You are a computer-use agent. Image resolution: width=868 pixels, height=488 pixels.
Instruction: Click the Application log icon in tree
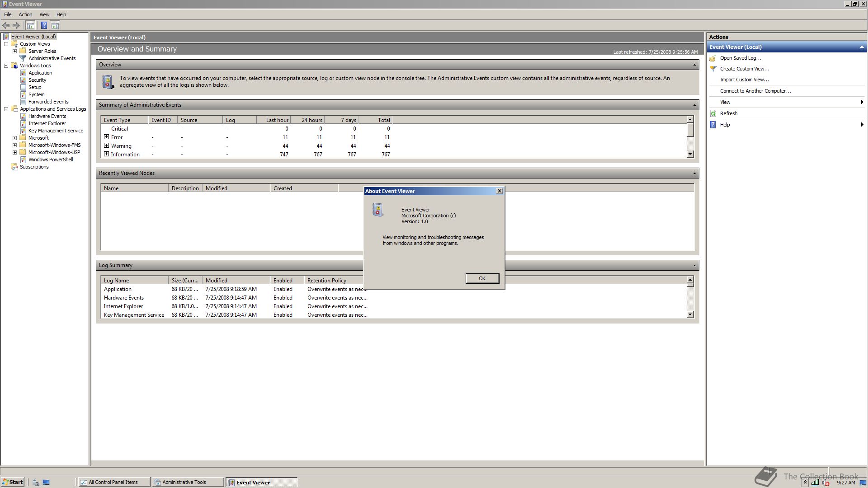coord(23,73)
